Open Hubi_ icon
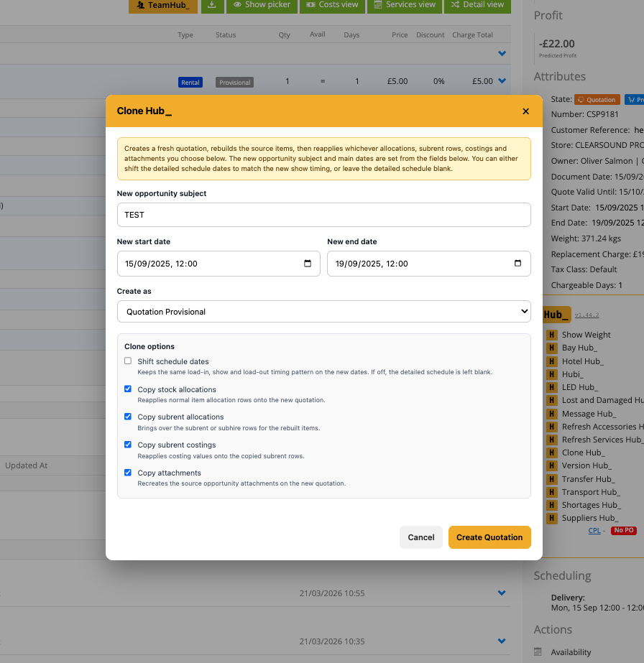644x663 pixels. point(551,374)
